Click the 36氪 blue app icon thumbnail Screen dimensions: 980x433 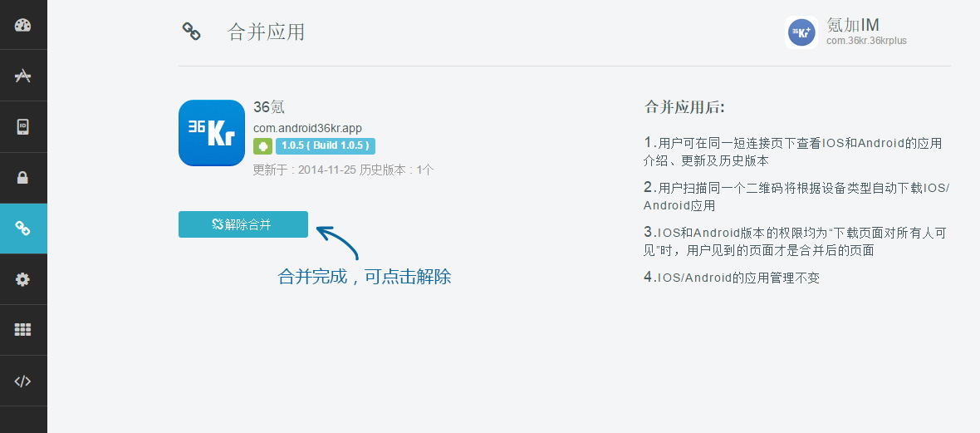click(212, 133)
